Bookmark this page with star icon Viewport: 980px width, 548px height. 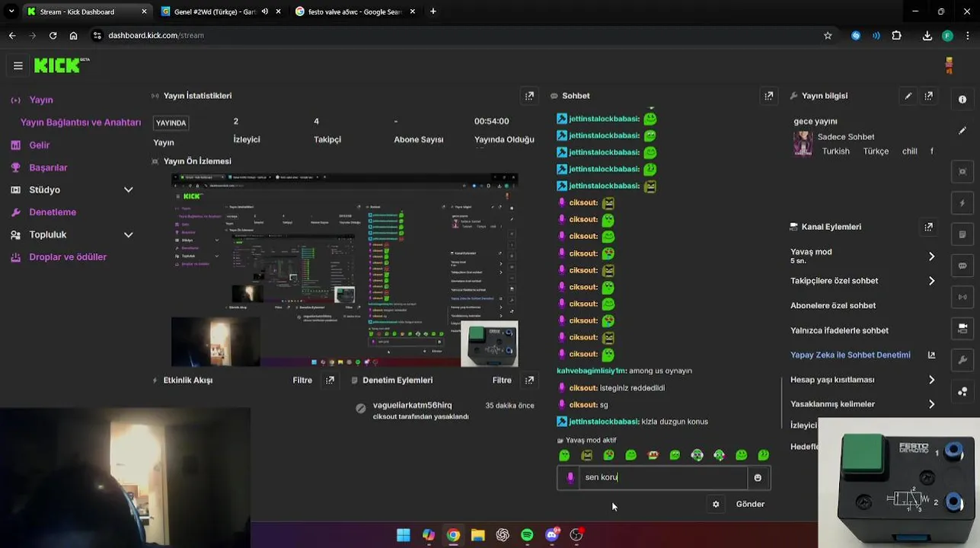click(x=828, y=35)
